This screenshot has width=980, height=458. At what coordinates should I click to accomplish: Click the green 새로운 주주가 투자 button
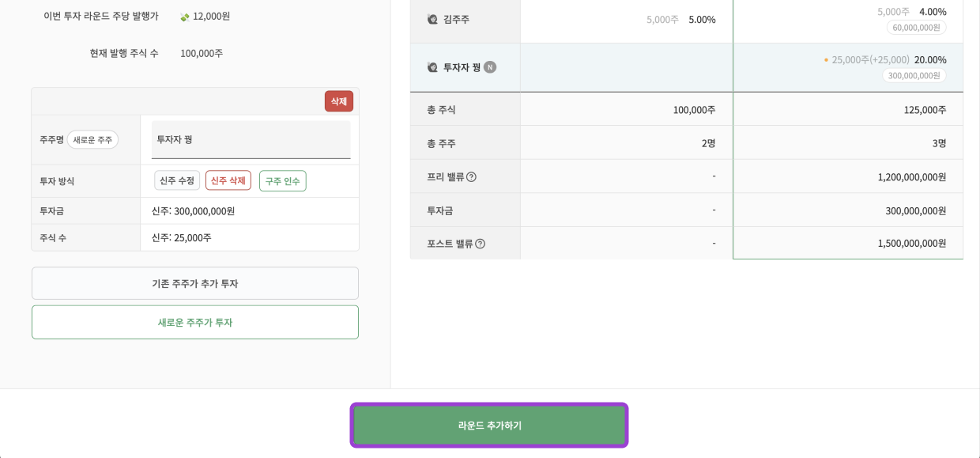[194, 322]
